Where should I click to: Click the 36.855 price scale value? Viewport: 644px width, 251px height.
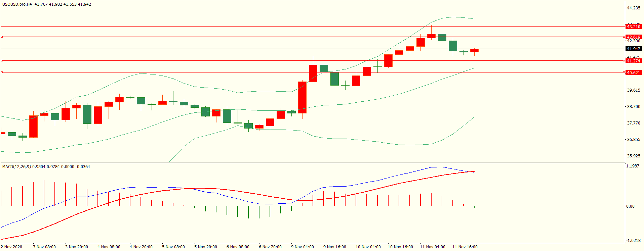click(x=634, y=140)
